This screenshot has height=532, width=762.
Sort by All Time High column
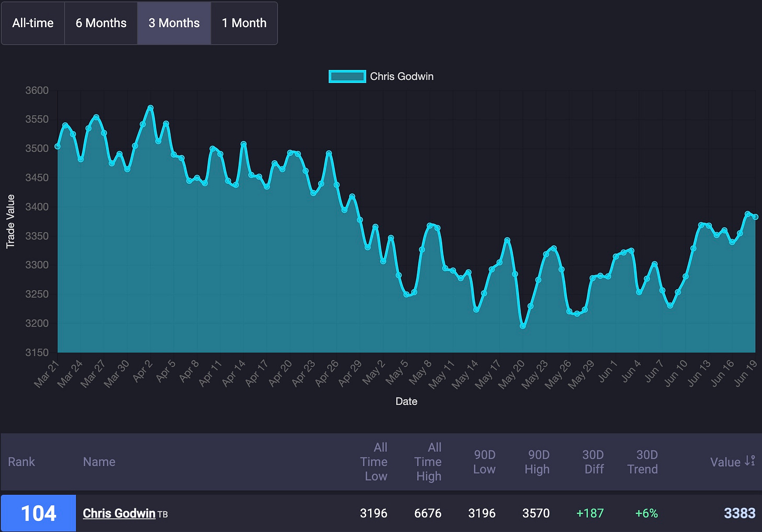click(428, 462)
